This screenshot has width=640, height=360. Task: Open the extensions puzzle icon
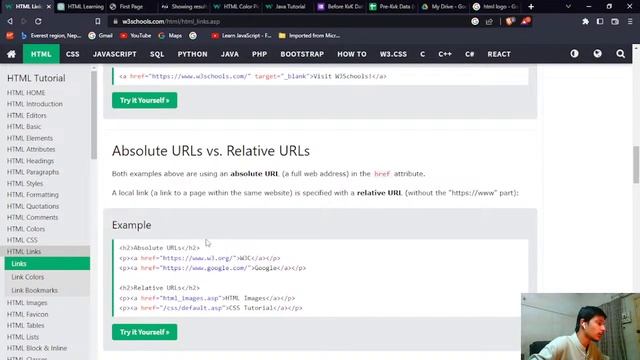point(585,21)
